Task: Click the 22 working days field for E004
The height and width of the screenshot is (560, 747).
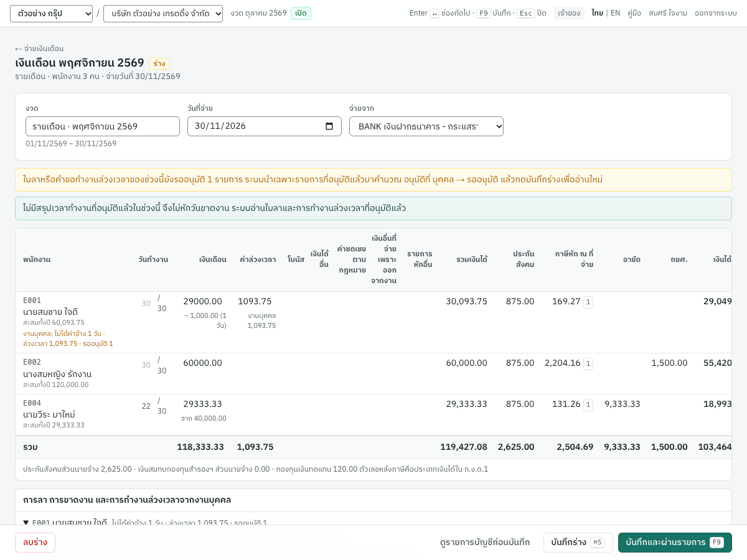Action: [x=146, y=406]
